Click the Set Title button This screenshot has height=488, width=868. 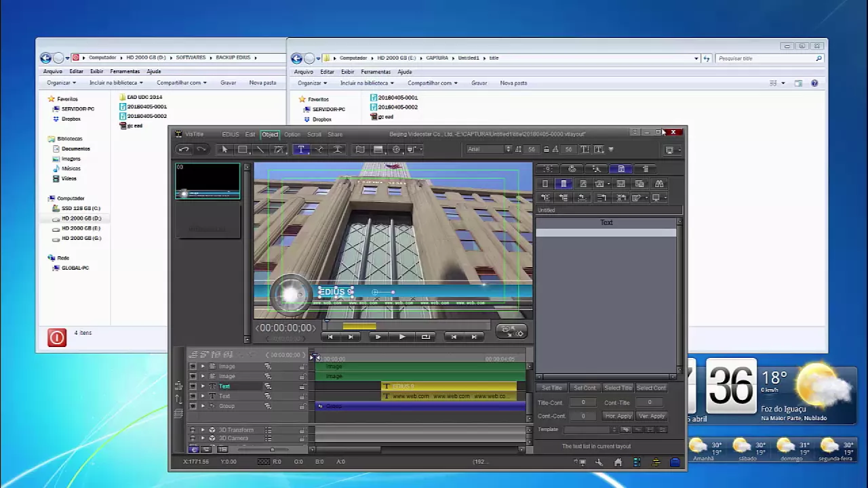pyautogui.click(x=552, y=388)
